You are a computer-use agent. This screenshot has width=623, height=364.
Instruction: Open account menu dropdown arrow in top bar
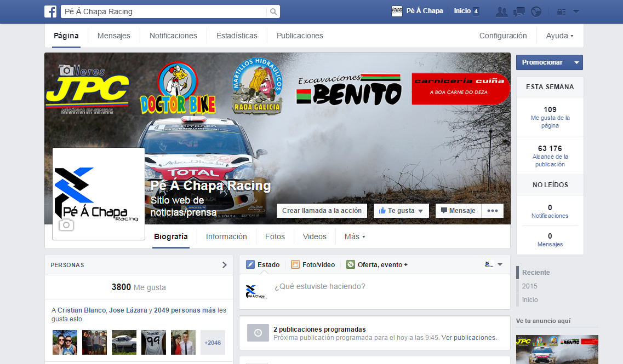coord(576,12)
